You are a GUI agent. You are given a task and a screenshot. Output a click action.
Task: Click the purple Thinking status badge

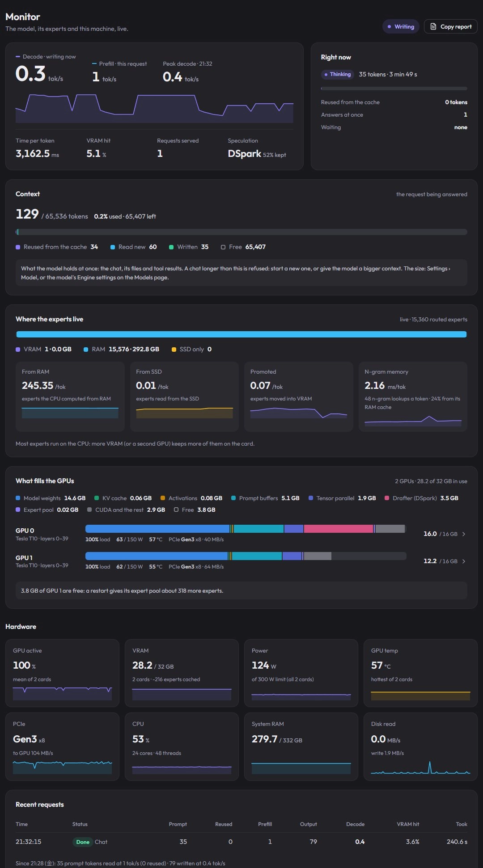click(338, 75)
